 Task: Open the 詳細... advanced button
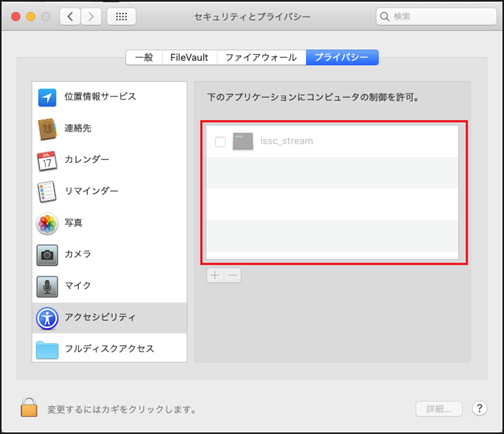[439, 409]
